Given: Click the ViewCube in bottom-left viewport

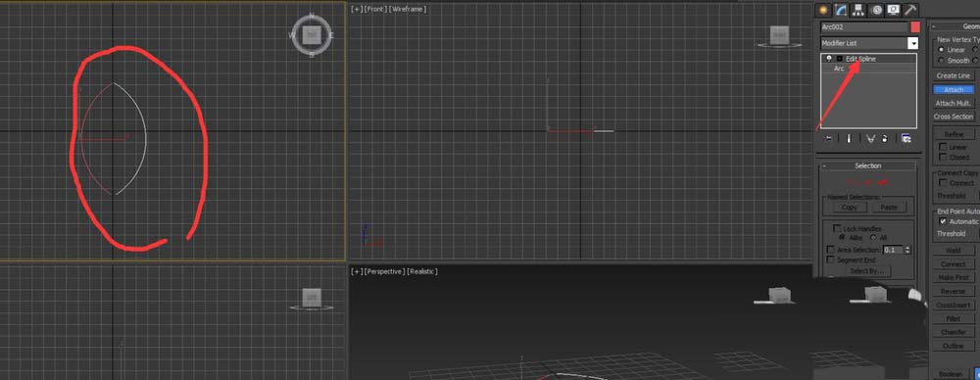Looking at the screenshot, I should [312, 299].
